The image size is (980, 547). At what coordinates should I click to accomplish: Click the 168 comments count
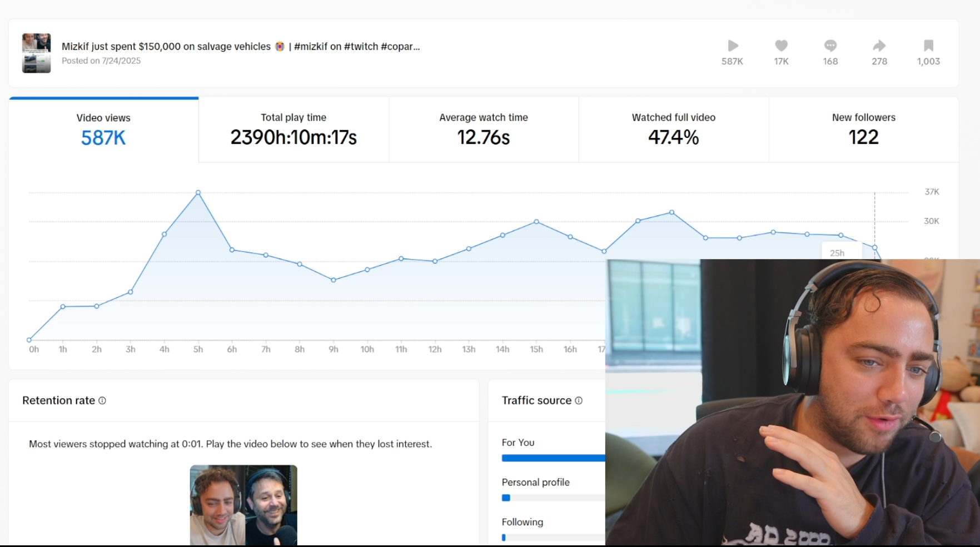coord(830,62)
